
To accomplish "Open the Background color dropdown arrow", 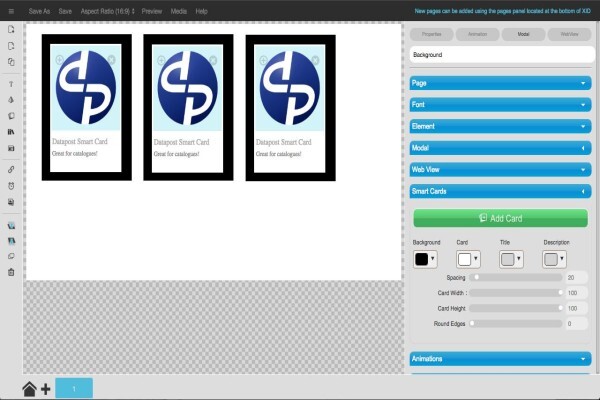I will click(x=433, y=259).
